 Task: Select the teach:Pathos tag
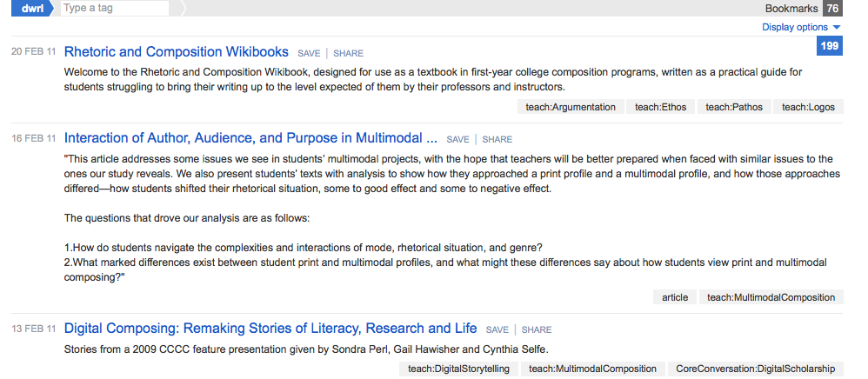[x=734, y=107]
